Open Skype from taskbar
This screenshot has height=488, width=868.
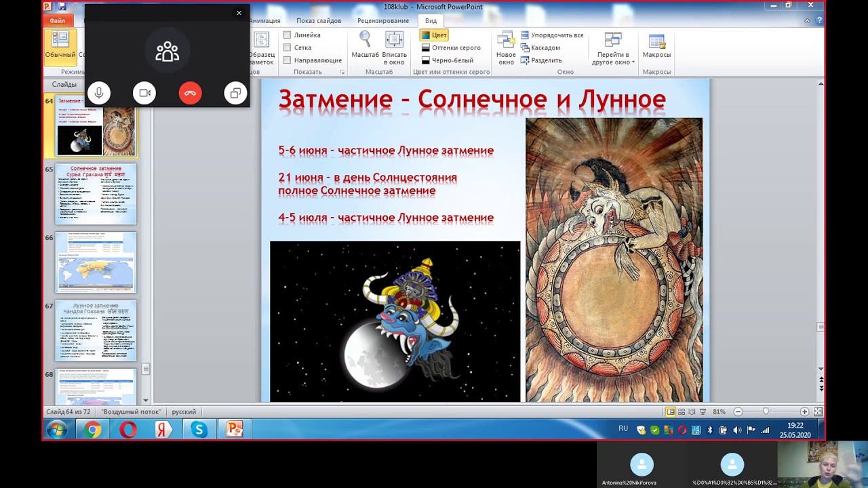click(199, 430)
